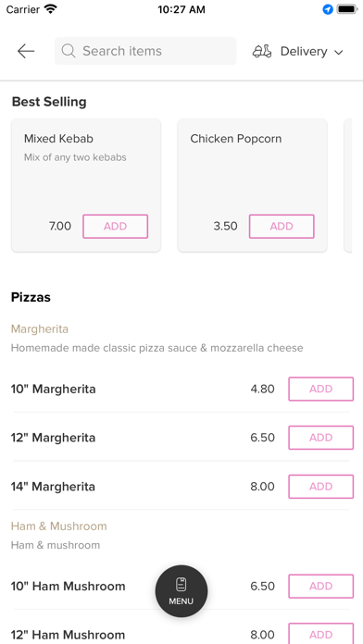
Task: Click the battery indicator icon
Action: pos(347,9)
